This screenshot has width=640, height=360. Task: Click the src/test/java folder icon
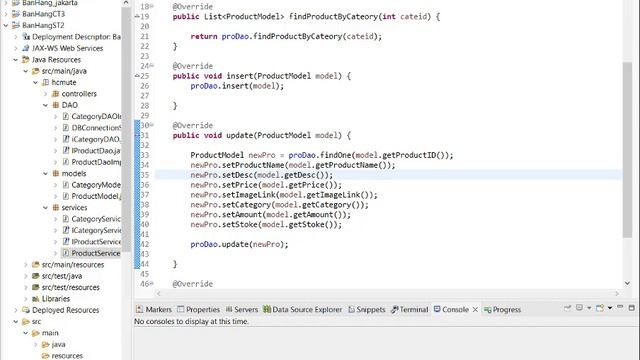click(x=36, y=276)
